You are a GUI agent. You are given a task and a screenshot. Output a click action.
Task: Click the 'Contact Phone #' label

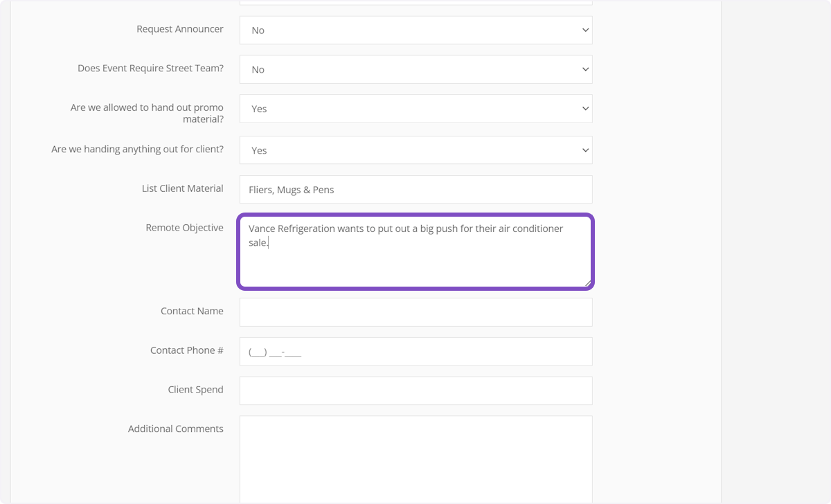tap(186, 350)
